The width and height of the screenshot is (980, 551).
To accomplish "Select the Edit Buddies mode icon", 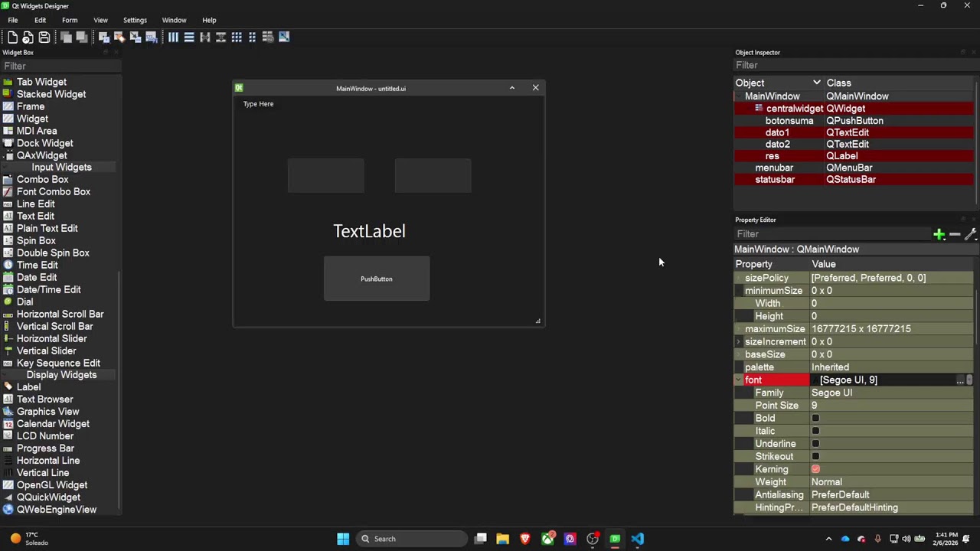I will coord(136,37).
